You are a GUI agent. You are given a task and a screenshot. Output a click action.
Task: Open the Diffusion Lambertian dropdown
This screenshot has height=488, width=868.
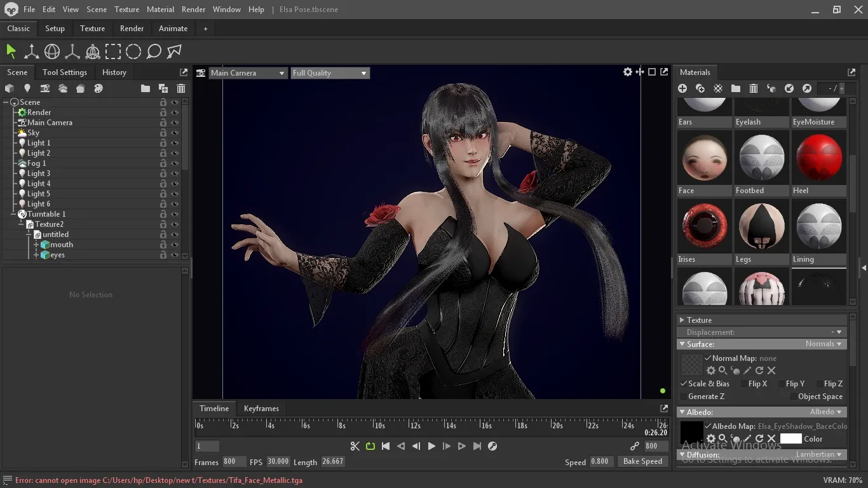(819, 454)
